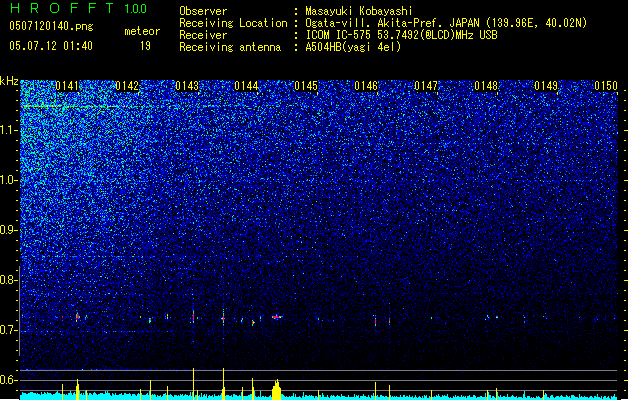Select observer name Masayuki Kobayashi
The width and height of the screenshot is (629, 400).
[359, 11]
